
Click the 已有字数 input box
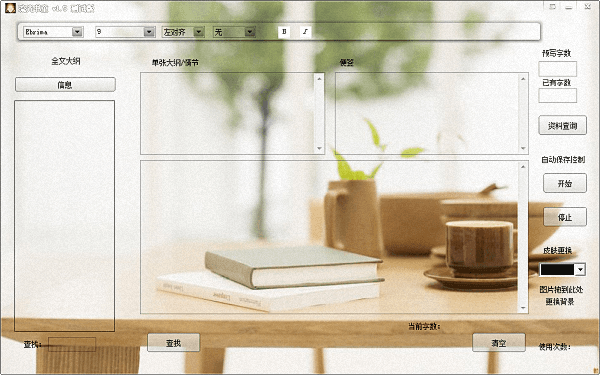point(558,95)
